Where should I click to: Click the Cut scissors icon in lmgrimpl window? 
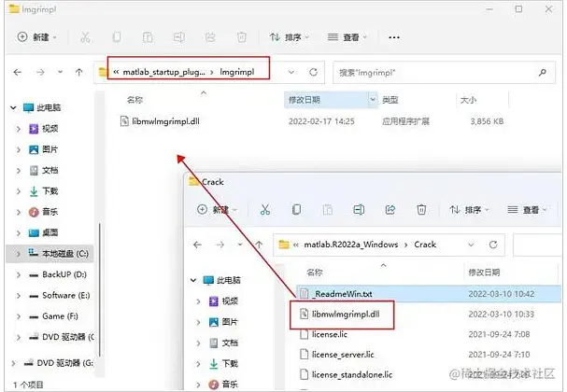pyautogui.click(x=85, y=37)
